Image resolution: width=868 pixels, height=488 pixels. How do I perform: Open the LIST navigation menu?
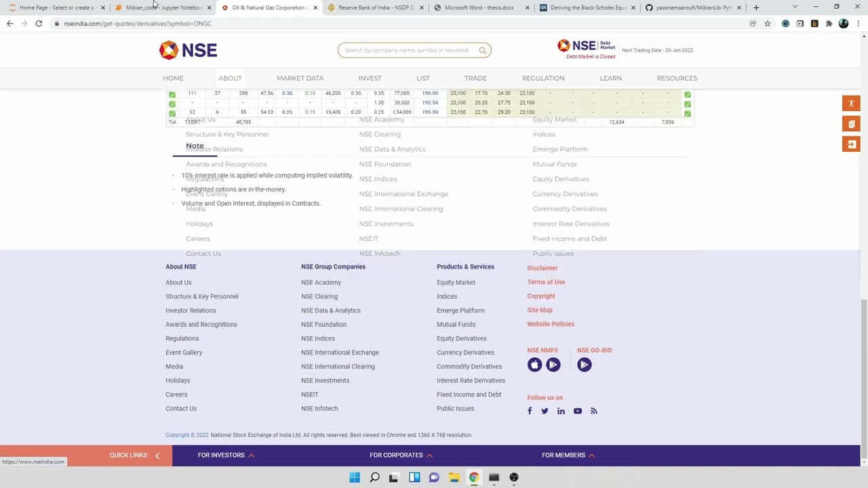pyautogui.click(x=422, y=78)
